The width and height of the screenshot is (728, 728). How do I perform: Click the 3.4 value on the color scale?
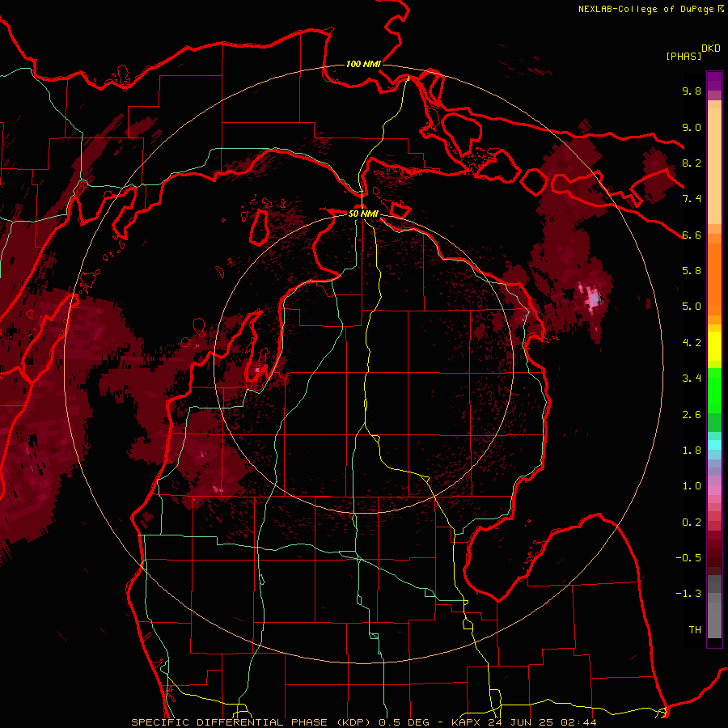(x=692, y=379)
